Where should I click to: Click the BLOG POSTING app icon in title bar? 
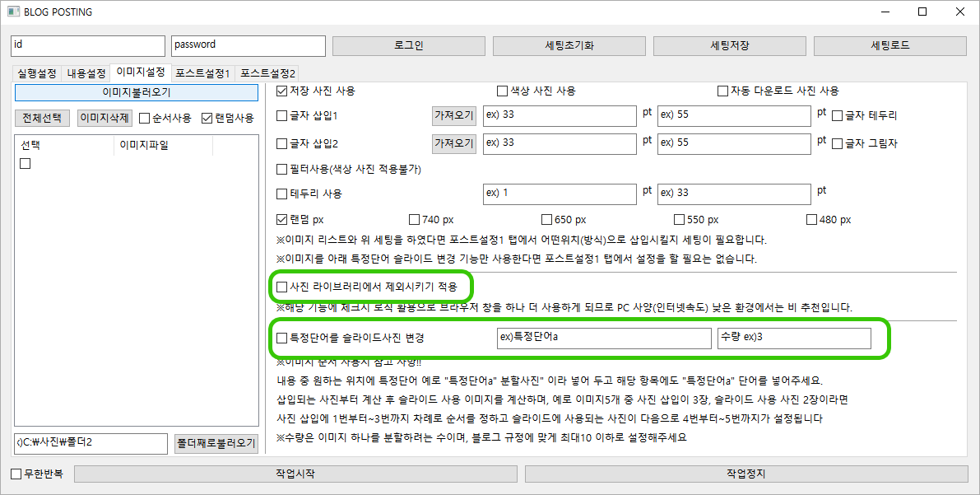coord(13,12)
